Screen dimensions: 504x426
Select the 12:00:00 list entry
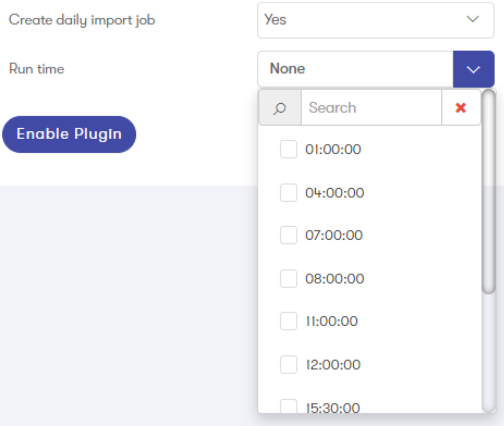333,365
